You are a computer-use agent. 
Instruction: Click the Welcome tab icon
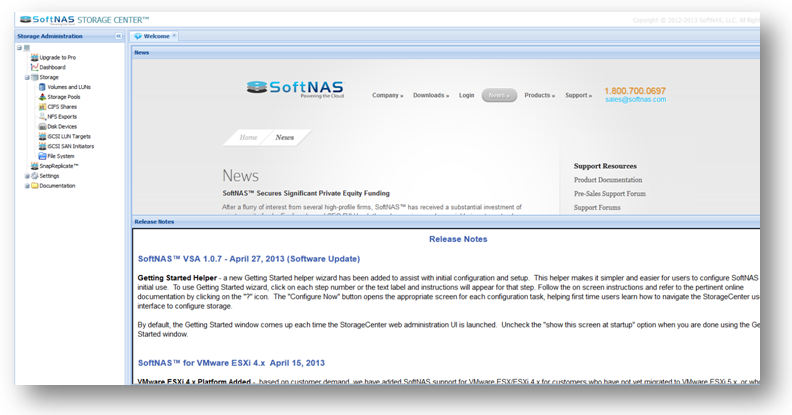pos(138,36)
